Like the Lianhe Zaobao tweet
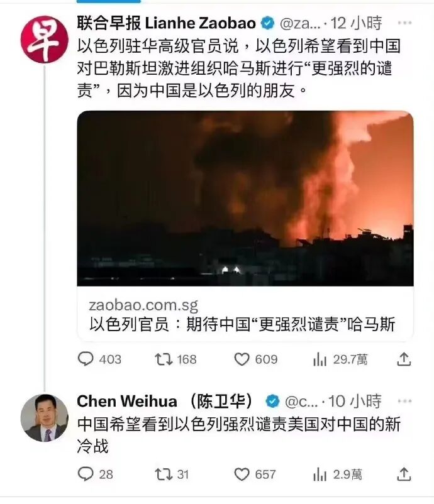 point(256,359)
